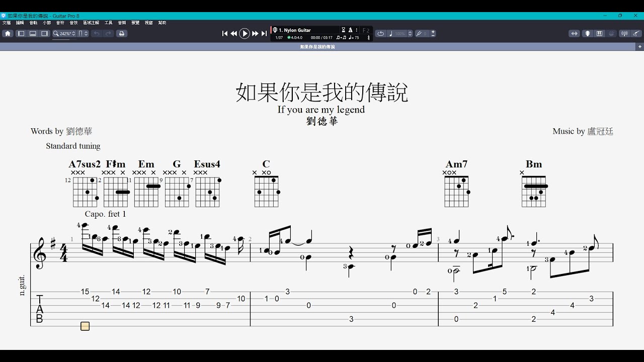644x362 pixels.
Task: Click the zoom magnifier icon
Action: tap(56, 34)
